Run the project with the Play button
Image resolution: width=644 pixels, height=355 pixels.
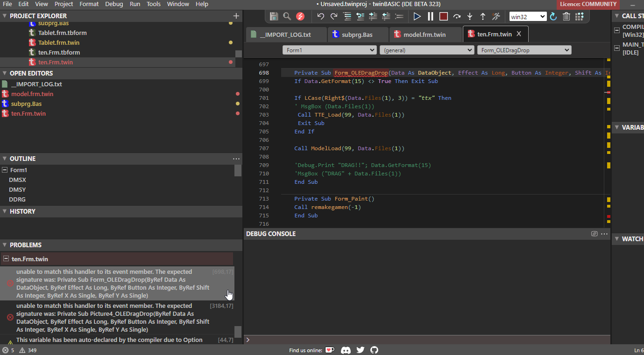(x=417, y=16)
